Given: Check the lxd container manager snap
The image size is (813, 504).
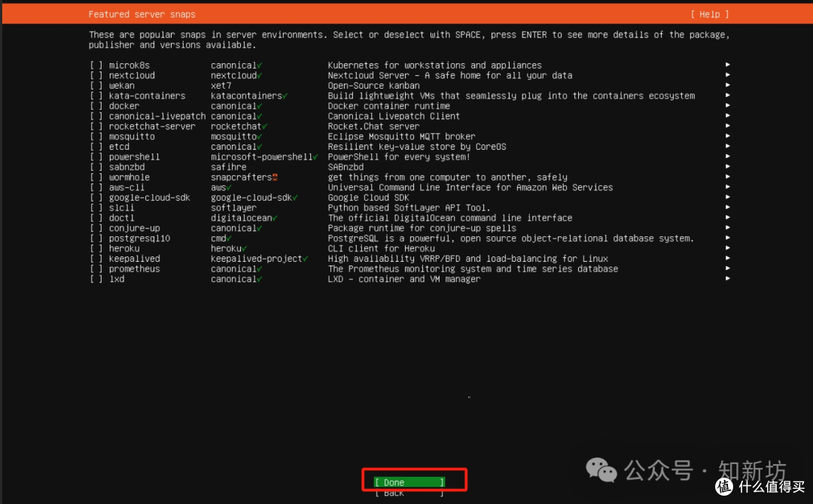Looking at the screenshot, I should [x=96, y=278].
